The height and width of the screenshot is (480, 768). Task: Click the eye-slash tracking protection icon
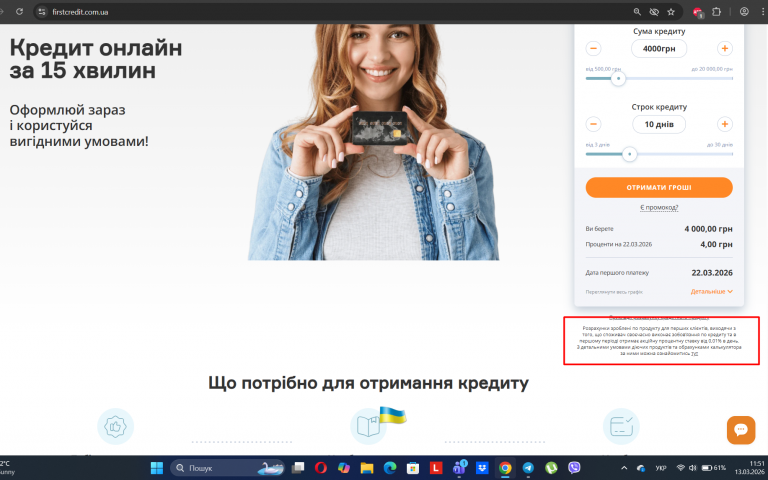(x=654, y=12)
